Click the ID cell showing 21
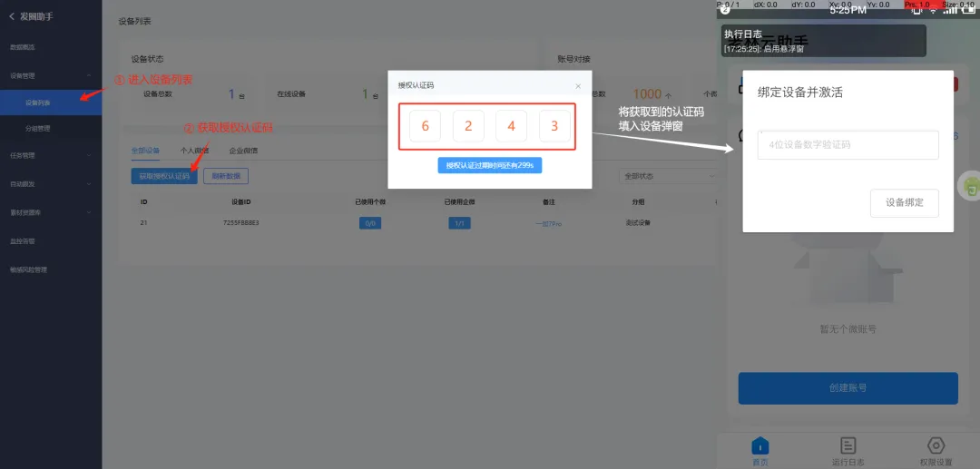980x469 pixels. coord(143,223)
